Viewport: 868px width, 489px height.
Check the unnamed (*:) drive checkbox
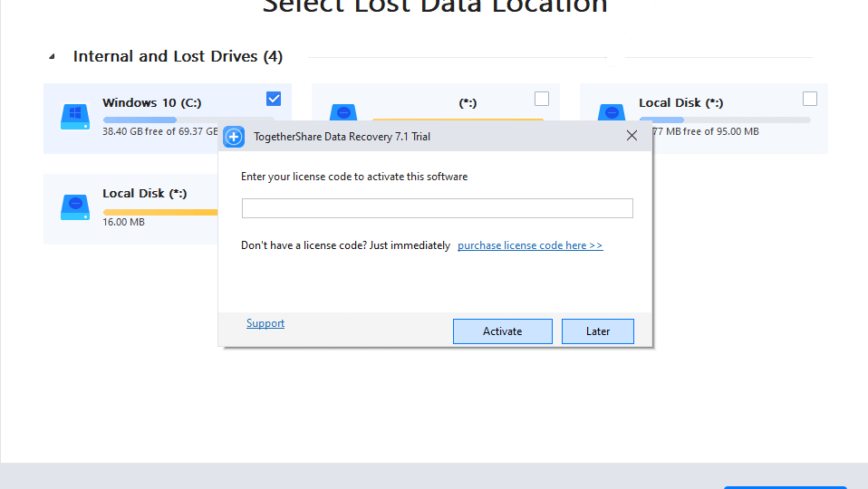pyautogui.click(x=542, y=99)
